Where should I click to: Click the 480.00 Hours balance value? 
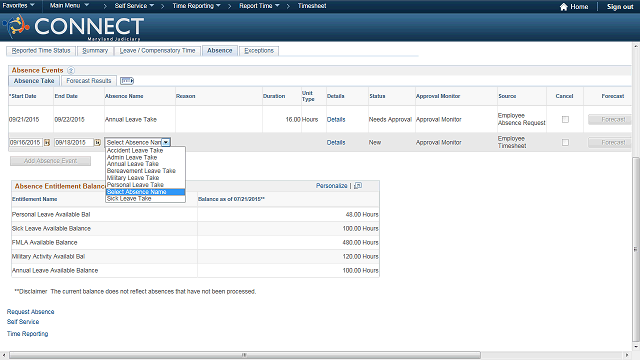[360, 242]
